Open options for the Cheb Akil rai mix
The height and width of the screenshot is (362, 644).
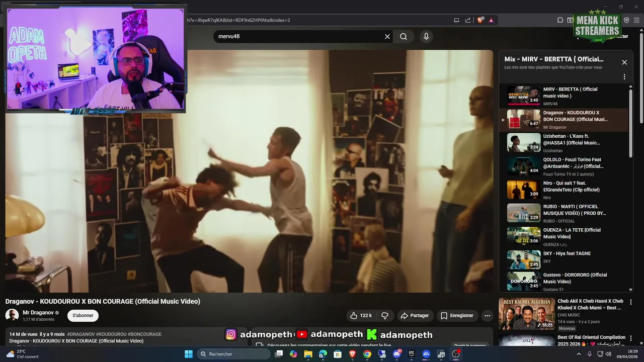click(631, 302)
